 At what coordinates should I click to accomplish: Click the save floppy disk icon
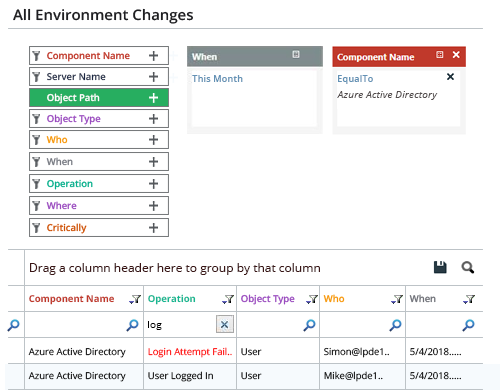[440, 267]
